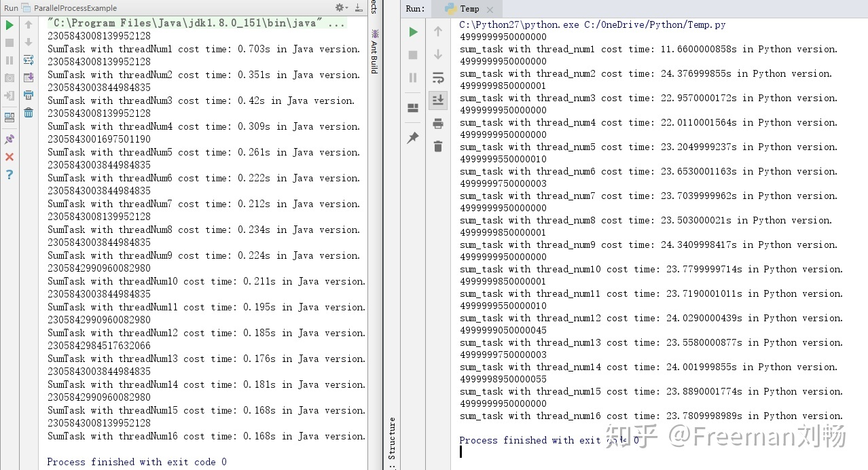Click 'Process finished with exit code 0' in Java console

coord(137,462)
